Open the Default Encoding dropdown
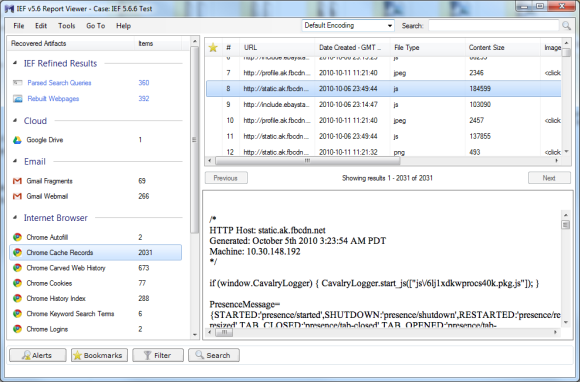This screenshot has height=382, width=580. [x=348, y=26]
